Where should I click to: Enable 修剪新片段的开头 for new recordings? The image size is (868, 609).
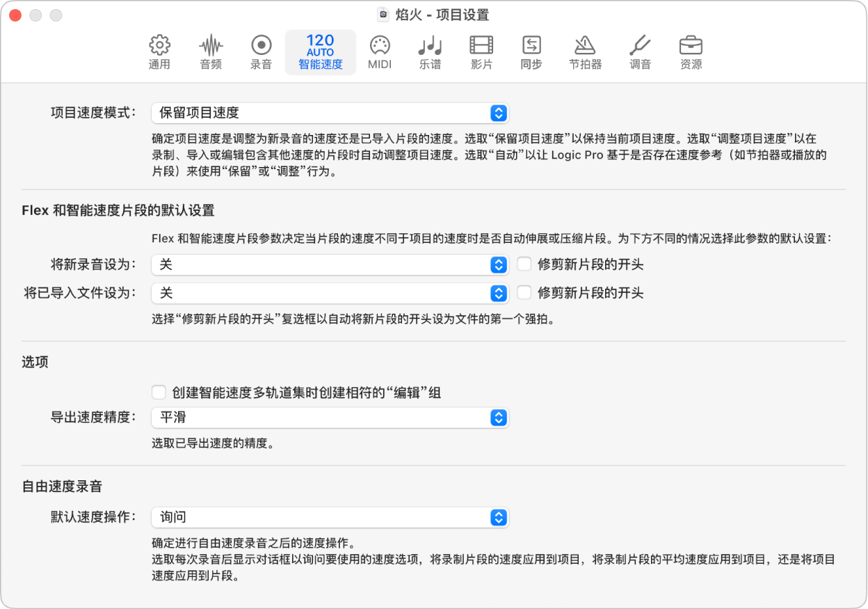[524, 264]
